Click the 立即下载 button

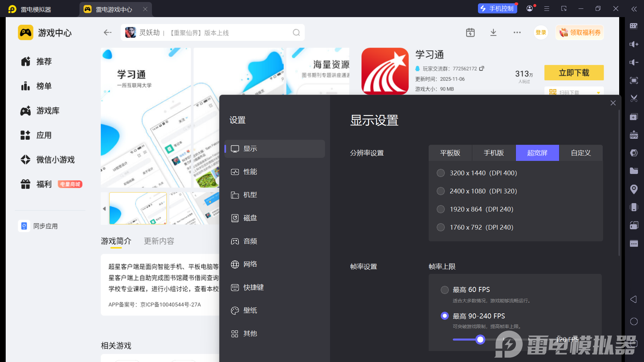[x=574, y=73]
